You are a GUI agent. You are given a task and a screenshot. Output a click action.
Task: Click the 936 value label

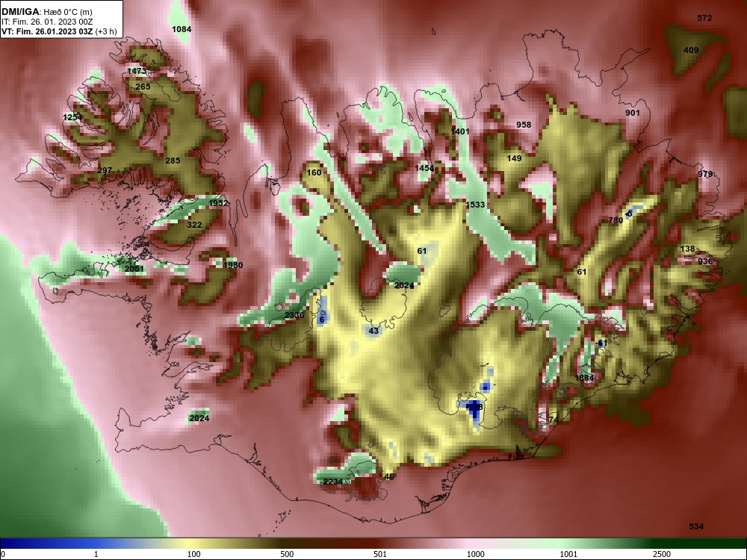(705, 261)
